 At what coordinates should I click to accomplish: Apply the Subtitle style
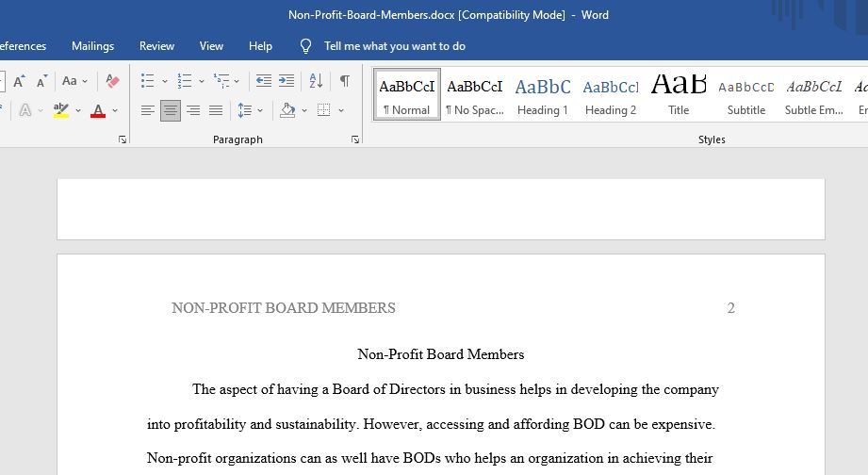coord(746,94)
